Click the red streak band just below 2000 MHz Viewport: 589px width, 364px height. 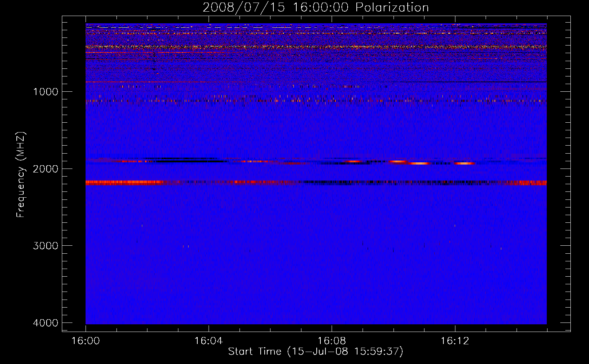coord(316,161)
